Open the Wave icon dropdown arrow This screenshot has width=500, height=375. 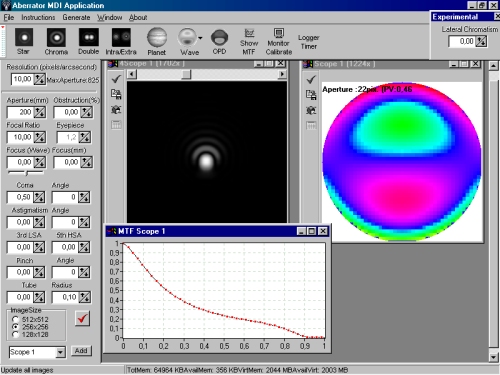200,38
